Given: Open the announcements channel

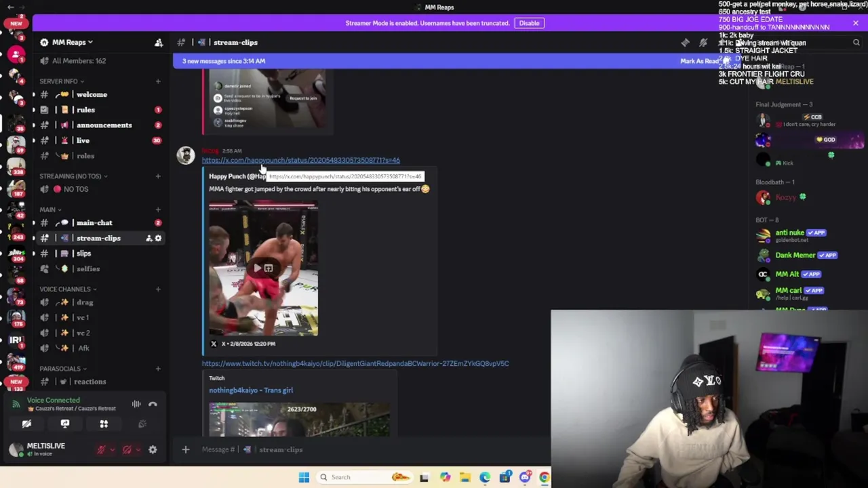Looking at the screenshot, I should coord(100,125).
